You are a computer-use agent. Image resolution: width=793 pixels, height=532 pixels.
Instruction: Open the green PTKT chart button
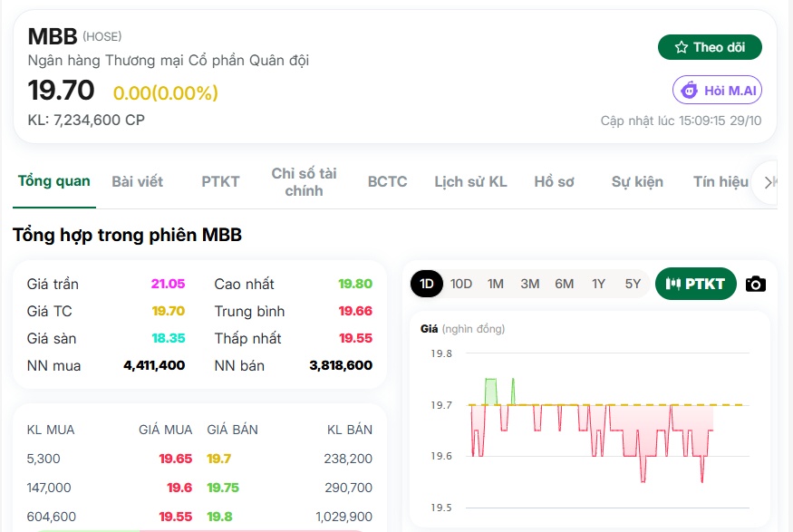pos(695,284)
